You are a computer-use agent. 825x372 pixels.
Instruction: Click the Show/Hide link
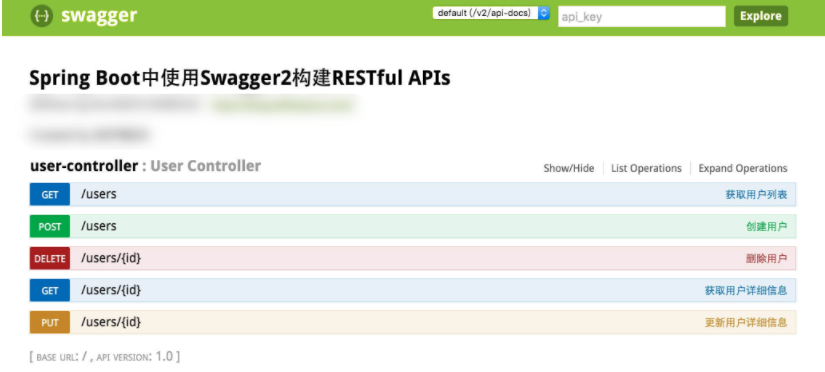click(x=569, y=168)
